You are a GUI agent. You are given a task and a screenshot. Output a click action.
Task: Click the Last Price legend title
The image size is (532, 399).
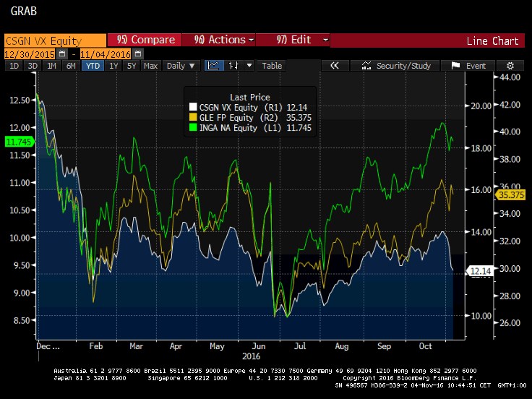click(250, 97)
